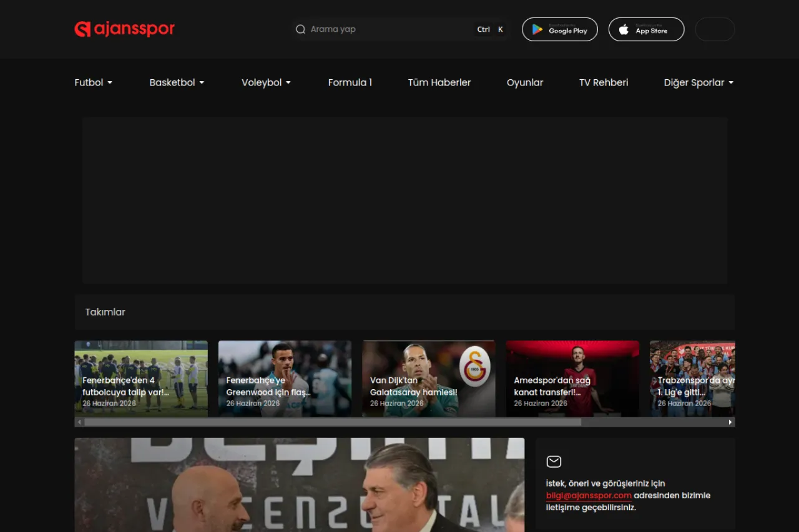Click the search magnifier icon
This screenshot has height=532, width=799.
(300, 29)
